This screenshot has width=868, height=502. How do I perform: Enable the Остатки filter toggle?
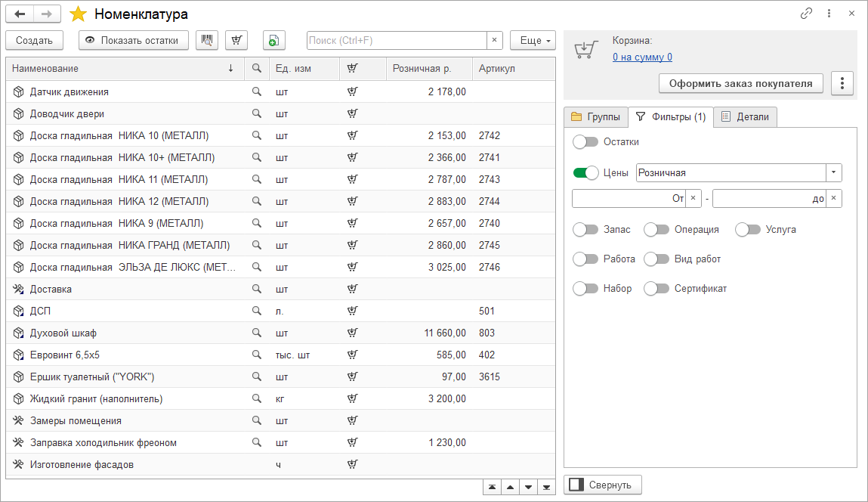[x=585, y=142]
